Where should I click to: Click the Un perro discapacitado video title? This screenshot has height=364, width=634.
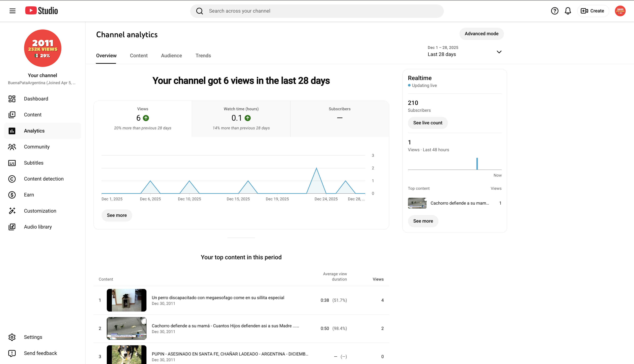coord(218,297)
